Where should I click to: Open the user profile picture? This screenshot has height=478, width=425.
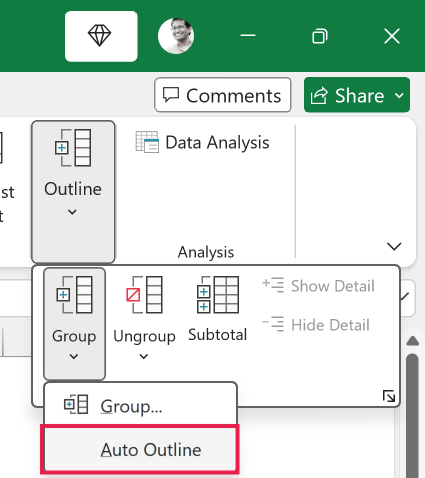point(176,36)
